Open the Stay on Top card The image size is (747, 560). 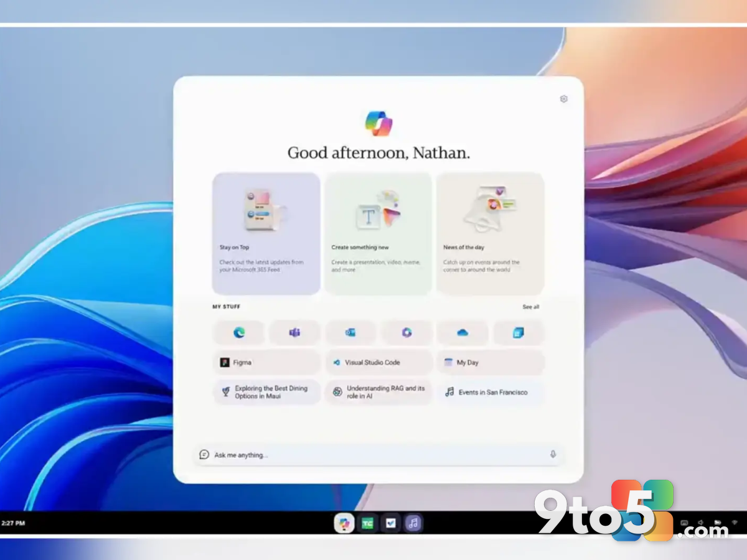click(x=266, y=233)
